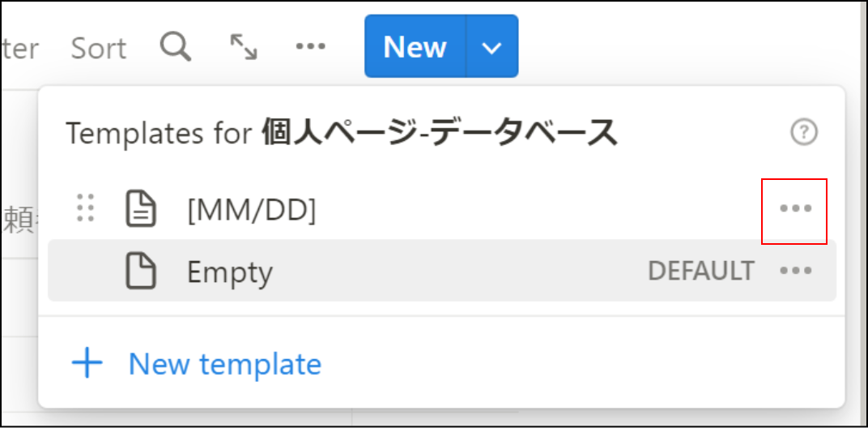Click the blue New button

pyautogui.click(x=415, y=46)
